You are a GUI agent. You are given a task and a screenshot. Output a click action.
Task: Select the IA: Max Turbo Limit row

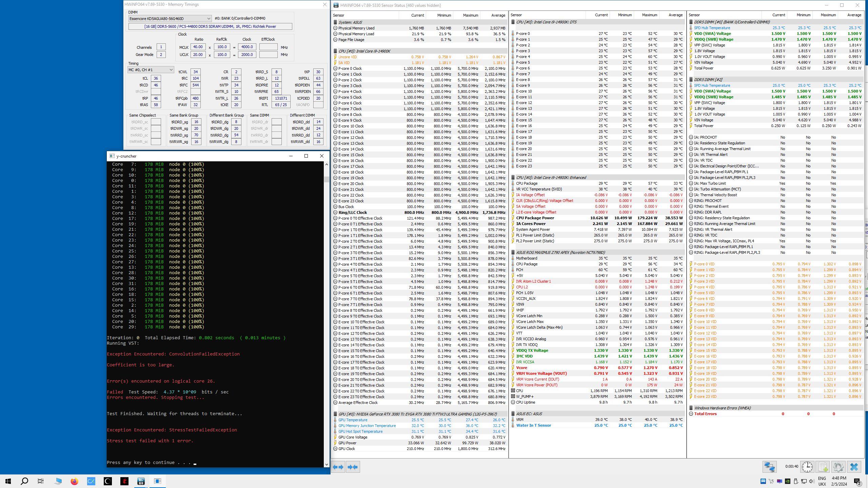[776, 183]
